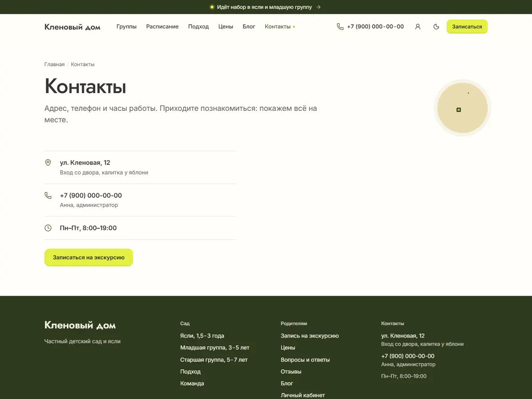
Task: Open the user account icon
Action: click(x=418, y=27)
